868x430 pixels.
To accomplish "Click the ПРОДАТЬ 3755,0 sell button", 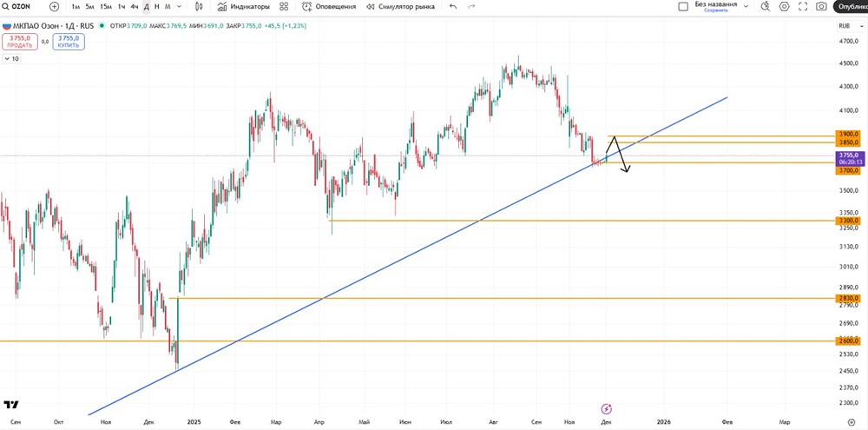I will click(20, 42).
